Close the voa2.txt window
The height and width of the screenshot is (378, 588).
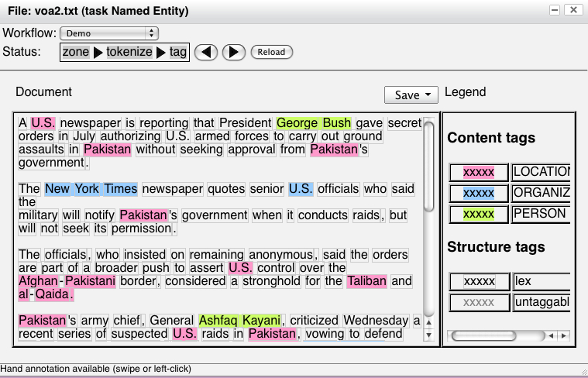click(573, 10)
